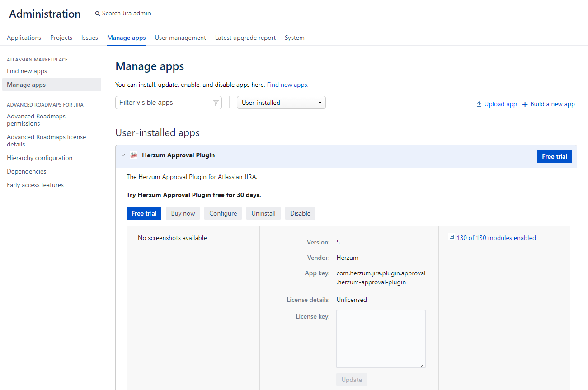Expand the 130 modules enabled plus icon

pos(452,237)
